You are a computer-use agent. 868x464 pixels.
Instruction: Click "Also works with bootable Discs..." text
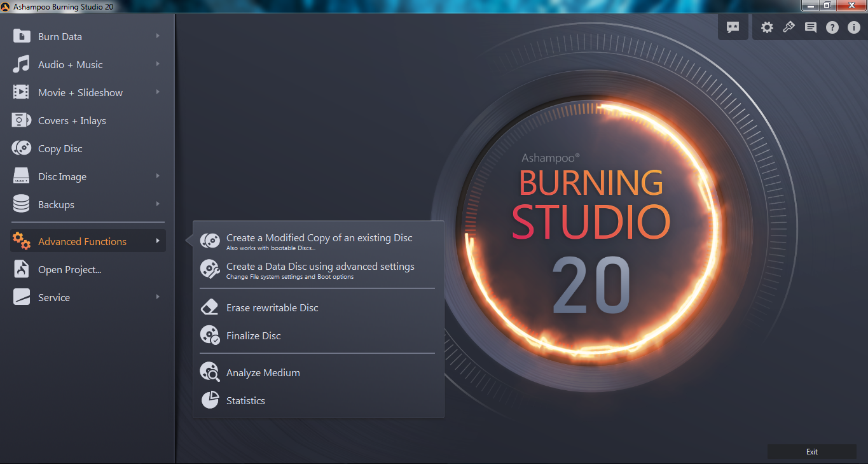pyautogui.click(x=271, y=248)
